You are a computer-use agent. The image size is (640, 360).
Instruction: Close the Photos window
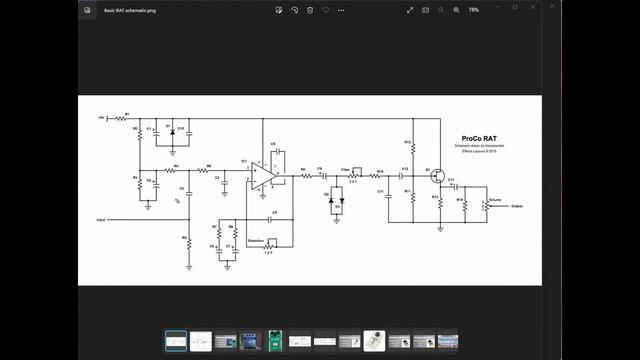click(533, 7)
